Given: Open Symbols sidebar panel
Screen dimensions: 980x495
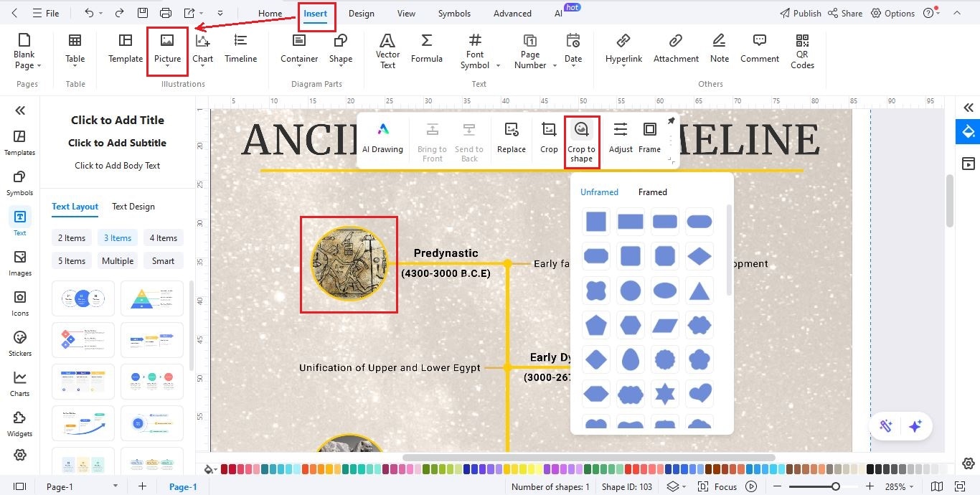Looking at the screenshot, I should [19, 183].
